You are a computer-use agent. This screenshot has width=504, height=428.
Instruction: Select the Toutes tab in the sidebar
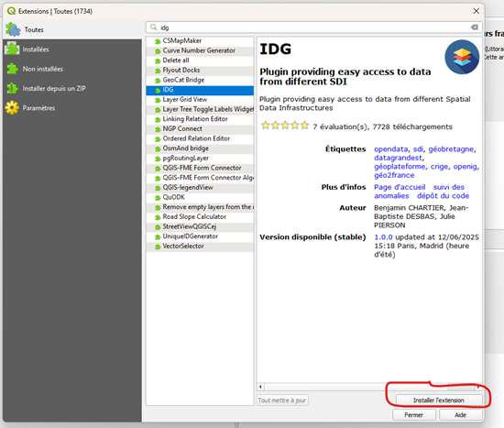coord(72,29)
